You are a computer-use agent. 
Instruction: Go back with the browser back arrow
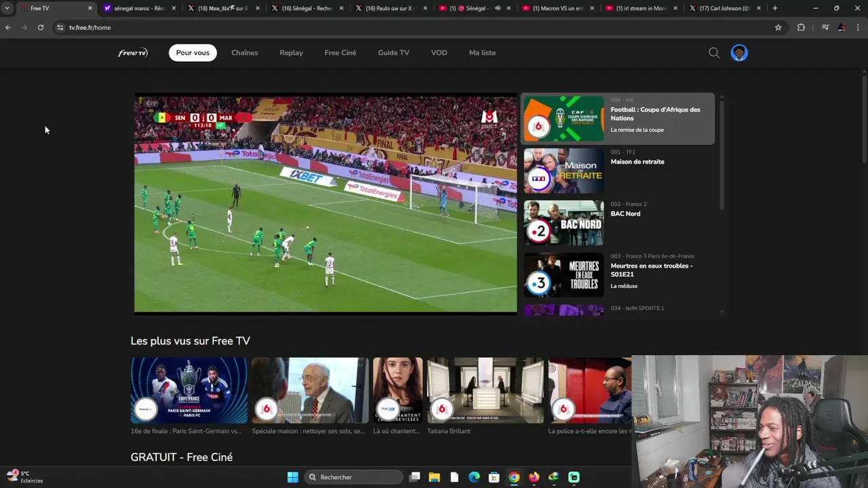click(x=8, y=28)
